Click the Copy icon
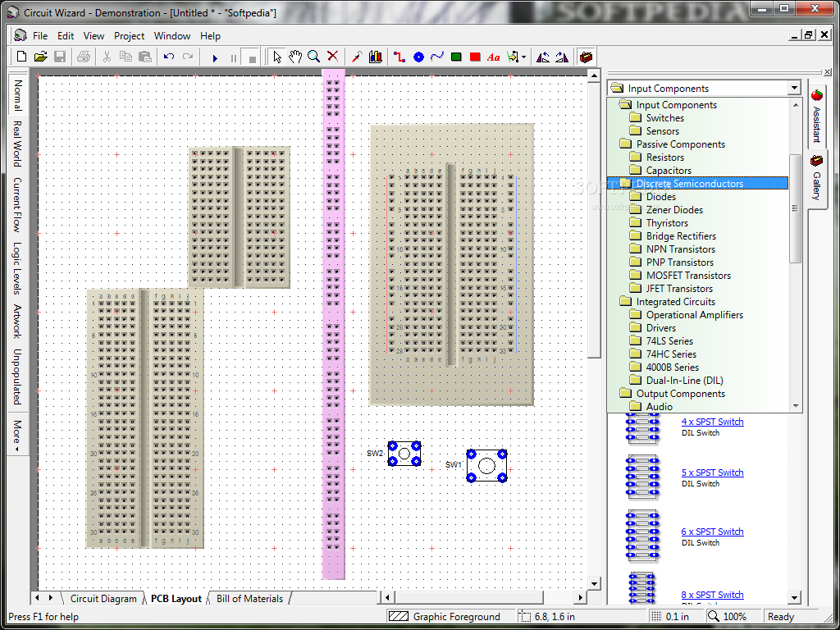Screen dimensions: 840x630 [x=126, y=57]
